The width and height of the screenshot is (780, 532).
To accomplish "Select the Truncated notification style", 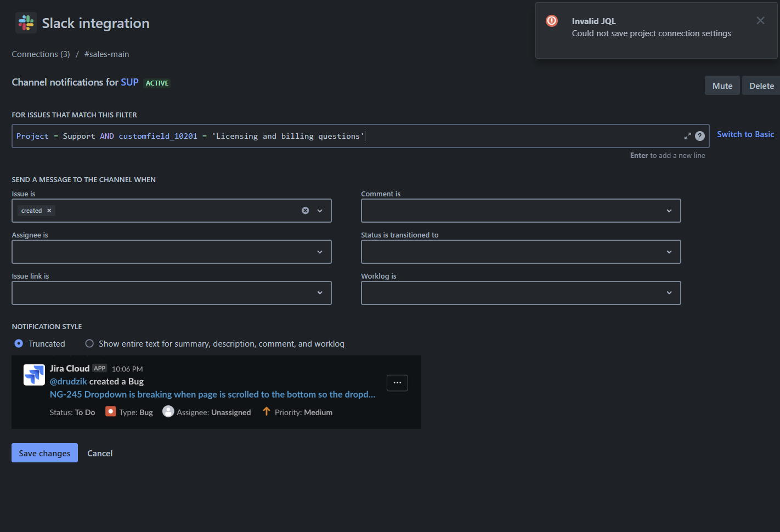I will 18,343.
